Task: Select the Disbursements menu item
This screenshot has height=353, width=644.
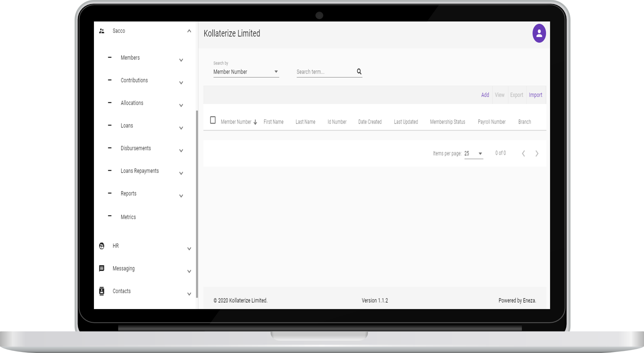Action: coord(136,148)
